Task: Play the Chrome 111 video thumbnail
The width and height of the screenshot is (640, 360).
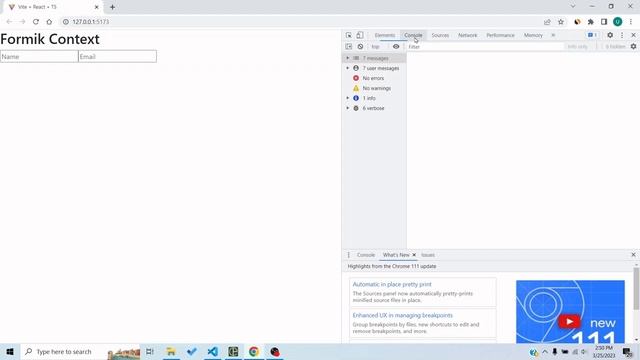Action: (x=570, y=312)
